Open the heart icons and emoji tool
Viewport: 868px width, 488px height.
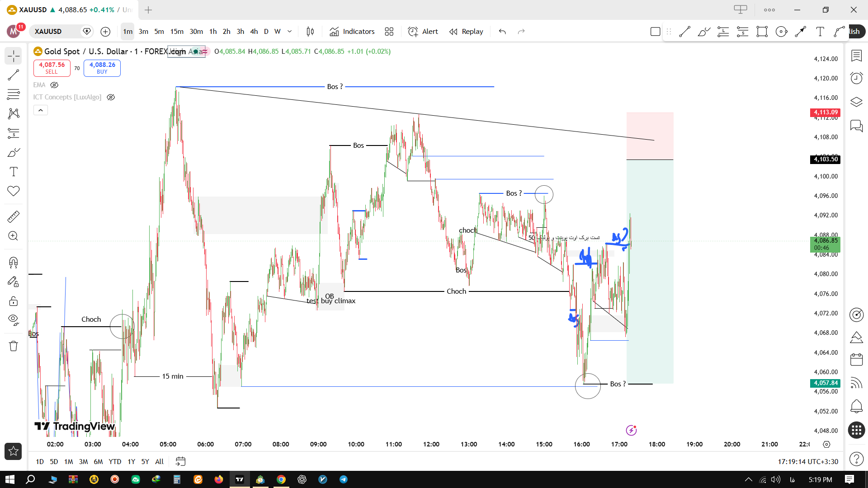[14, 191]
